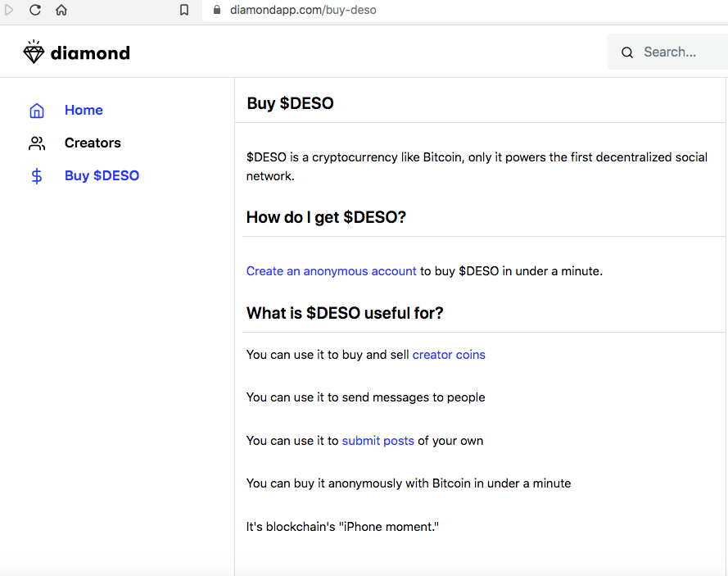Click the Creators people icon
This screenshot has width=728, height=576.
(37, 143)
